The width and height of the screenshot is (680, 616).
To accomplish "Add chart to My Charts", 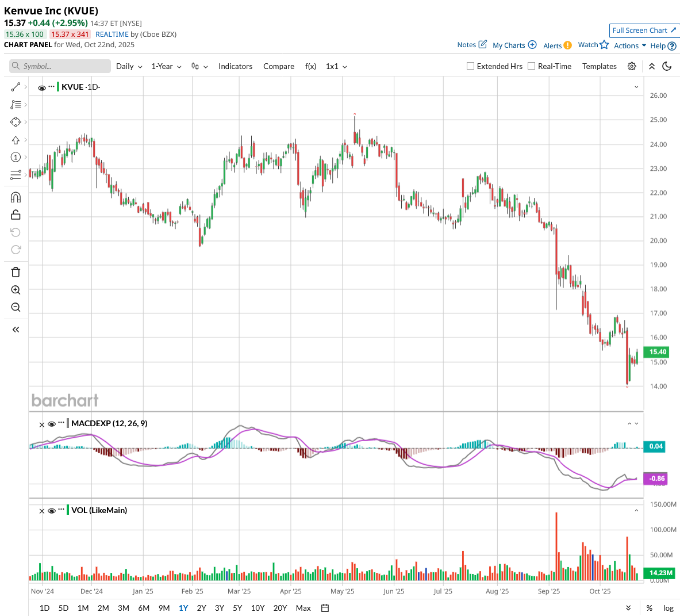I will [x=514, y=45].
